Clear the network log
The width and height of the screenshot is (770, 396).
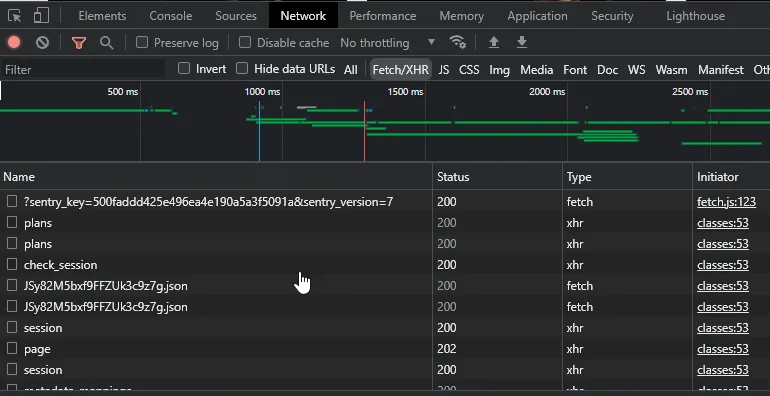[43, 43]
